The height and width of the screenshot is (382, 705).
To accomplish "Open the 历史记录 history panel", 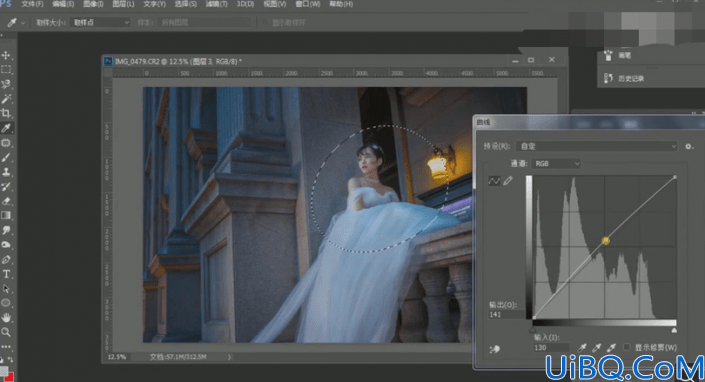I will point(631,79).
